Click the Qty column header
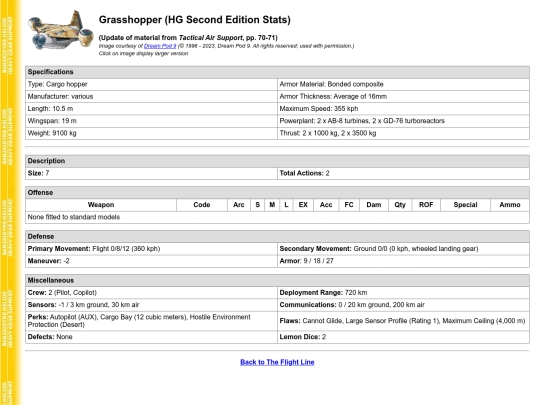 point(400,205)
